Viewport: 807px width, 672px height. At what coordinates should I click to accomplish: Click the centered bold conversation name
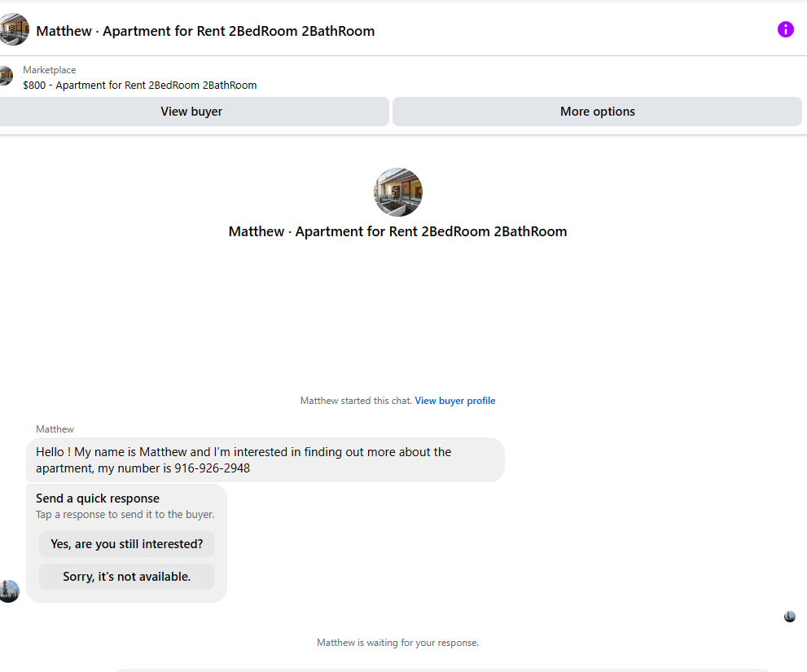[397, 231]
